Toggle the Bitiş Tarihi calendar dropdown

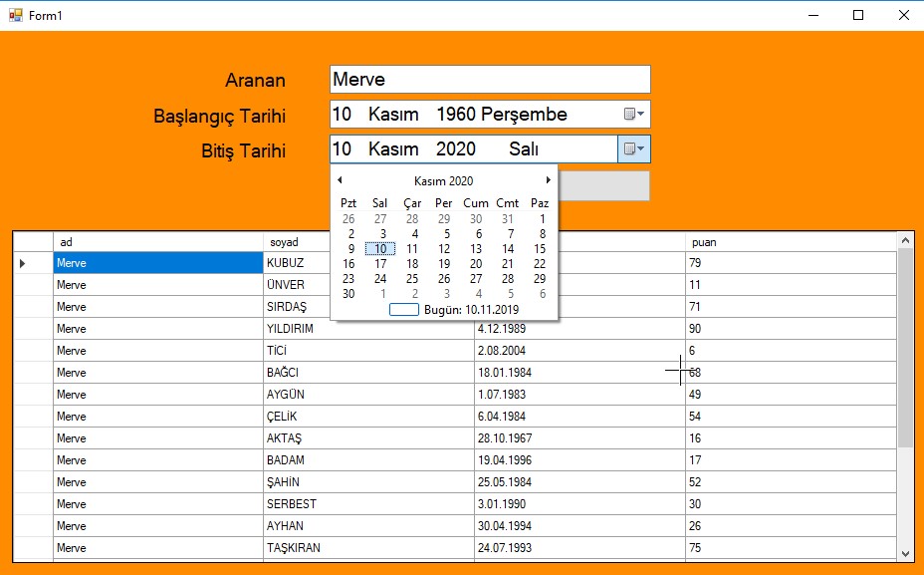click(x=634, y=149)
